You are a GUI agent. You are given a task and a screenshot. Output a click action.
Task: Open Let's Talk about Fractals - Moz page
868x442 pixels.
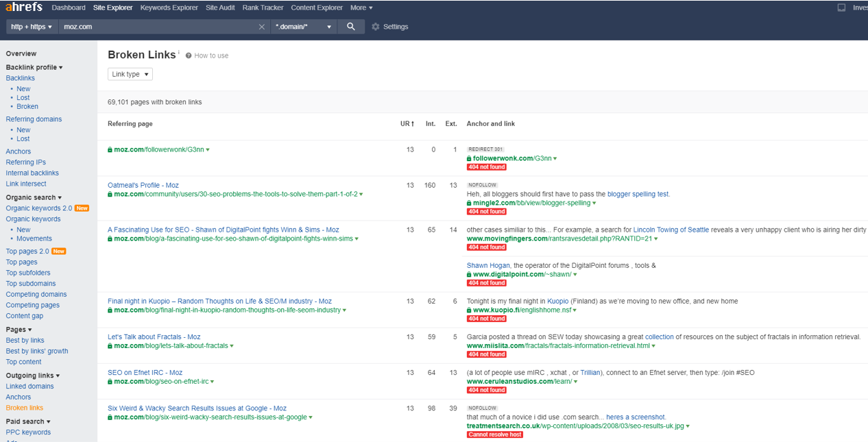pyautogui.click(x=154, y=337)
